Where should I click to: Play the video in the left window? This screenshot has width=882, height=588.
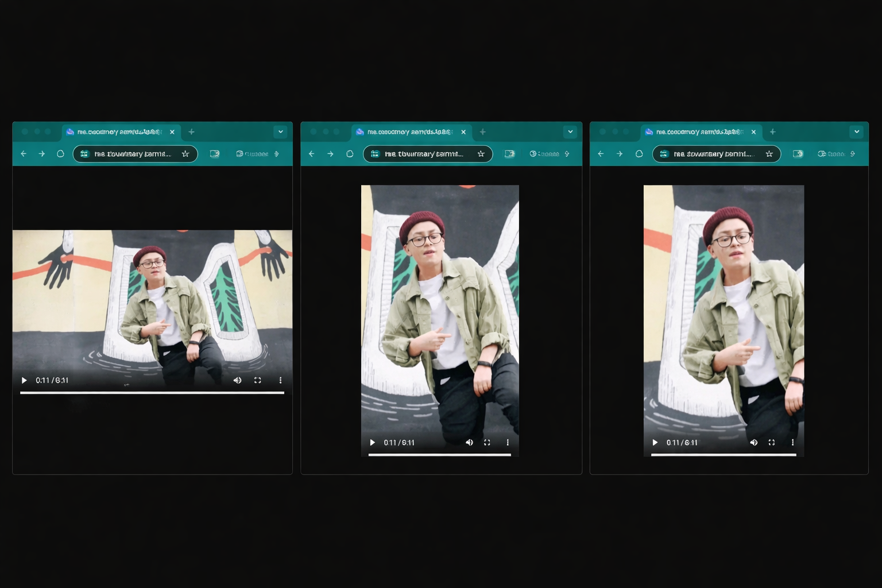point(24,380)
